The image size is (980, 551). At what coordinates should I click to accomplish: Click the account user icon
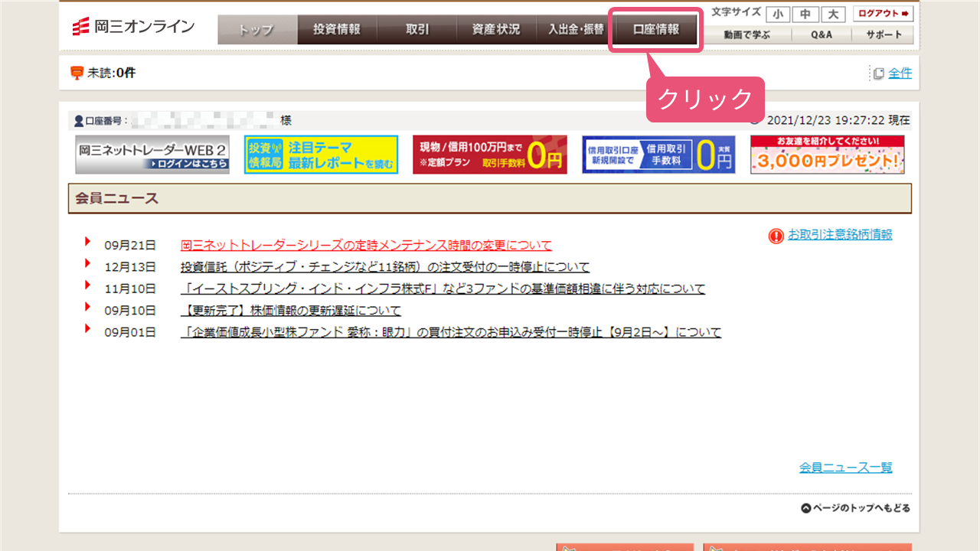click(79, 121)
